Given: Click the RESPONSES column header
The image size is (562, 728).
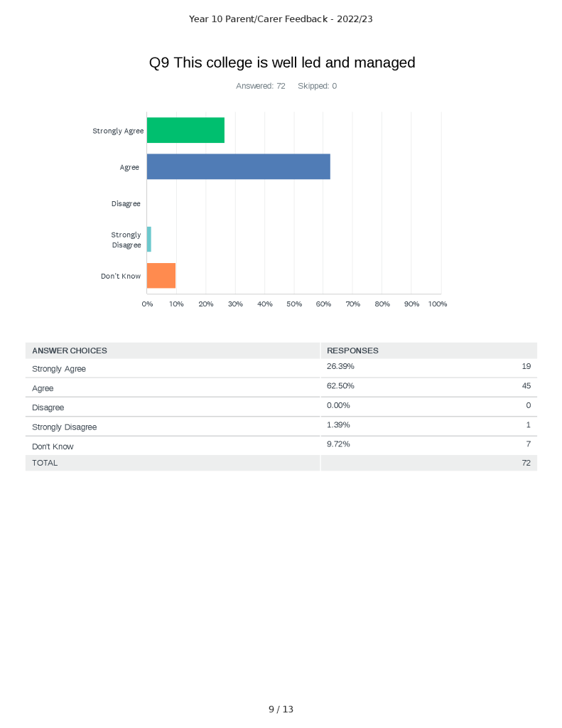Looking at the screenshot, I should pos(352,350).
